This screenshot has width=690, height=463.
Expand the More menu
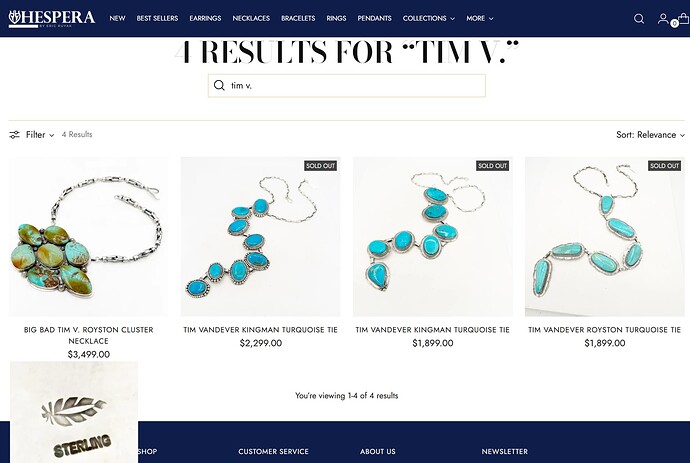coord(480,18)
